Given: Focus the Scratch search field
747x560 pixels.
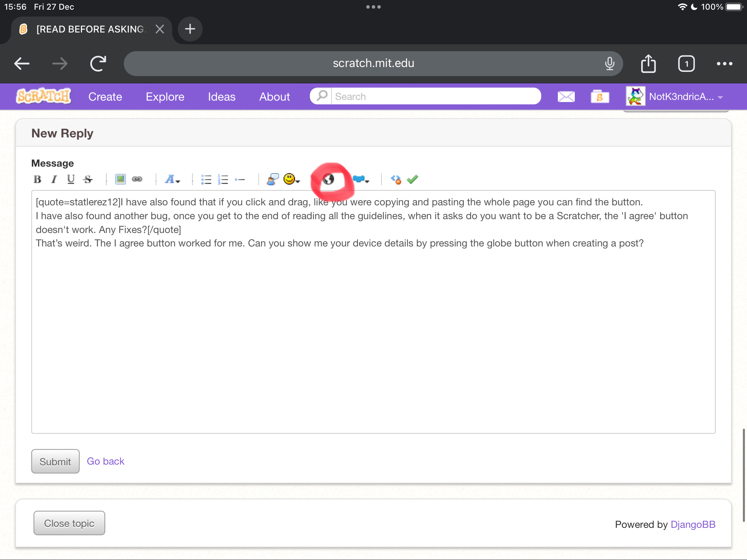Looking at the screenshot, I should coord(436,96).
